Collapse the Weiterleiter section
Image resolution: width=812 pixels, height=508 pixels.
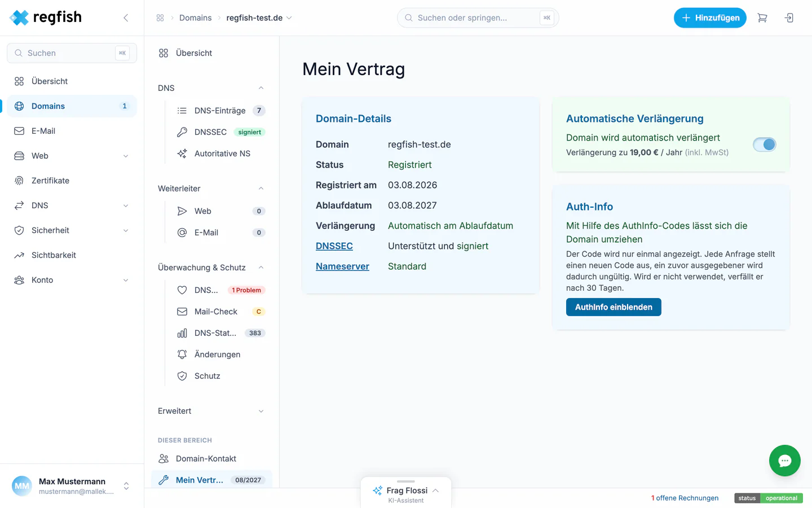click(x=261, y=189)
